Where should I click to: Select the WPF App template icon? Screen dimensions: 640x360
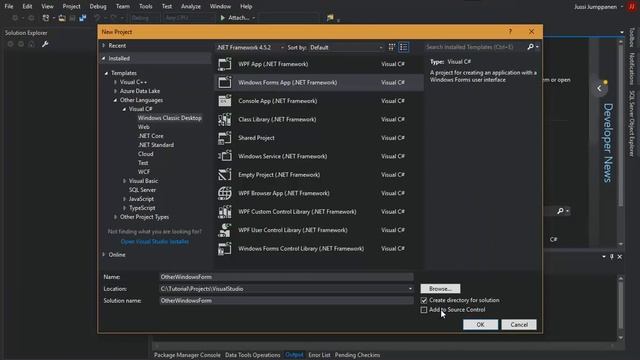pyautogui.click(x=224, y=64)
